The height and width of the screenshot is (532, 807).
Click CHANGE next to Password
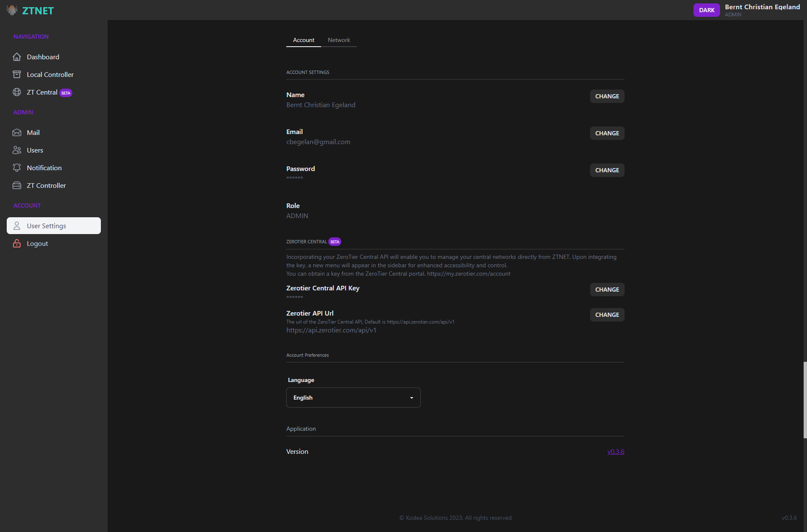click(607, 170)
